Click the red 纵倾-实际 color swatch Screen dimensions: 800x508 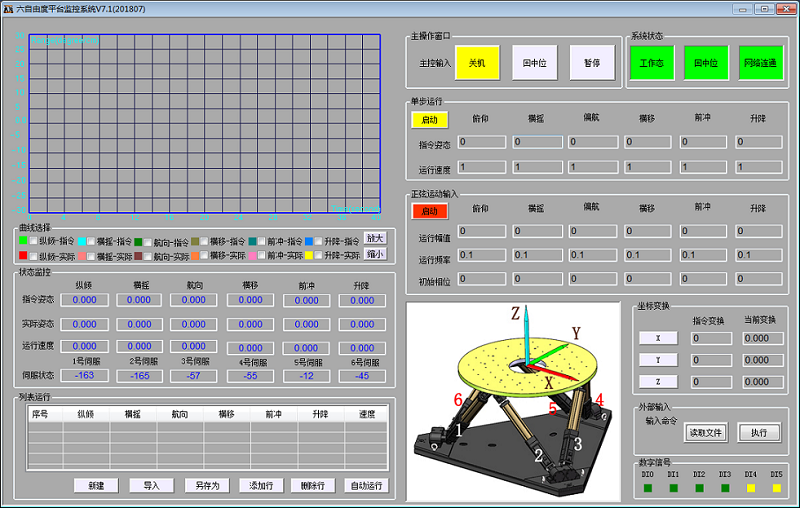click(23, 256)
